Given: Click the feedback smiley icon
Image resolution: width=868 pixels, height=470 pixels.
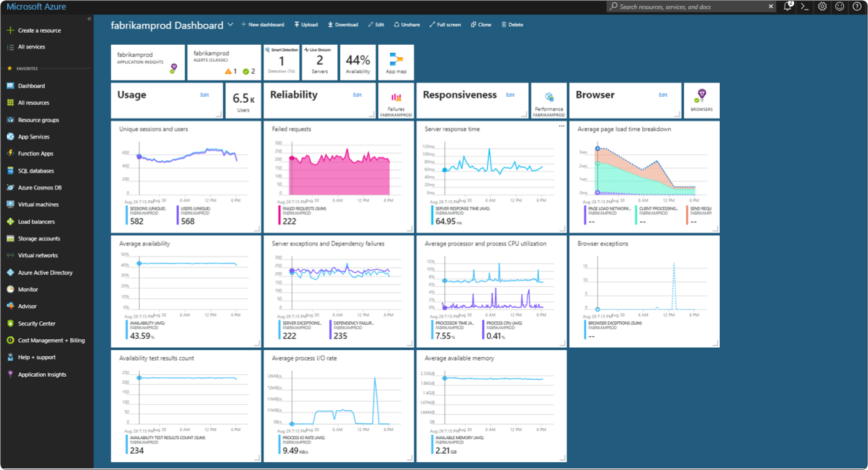Looking at the screenshot, I should 840,7.
